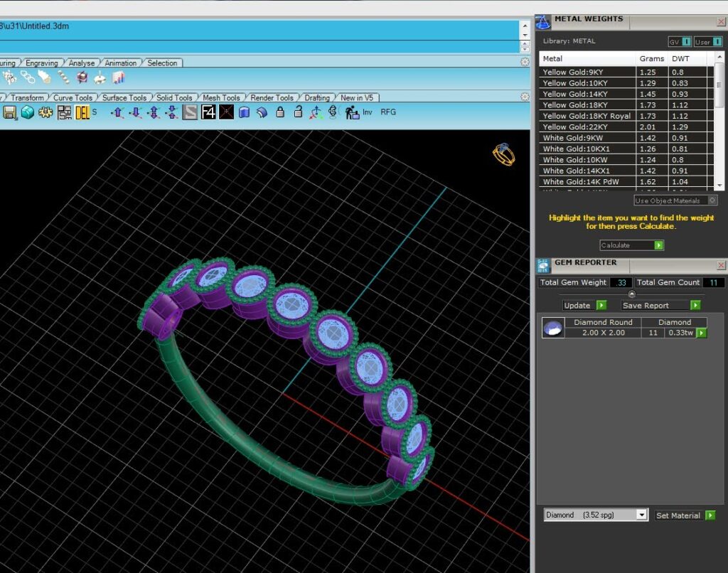This screenshot has height=573, width=728.
Task: Open the Curve Tools tab
Action: pos(73,98)
